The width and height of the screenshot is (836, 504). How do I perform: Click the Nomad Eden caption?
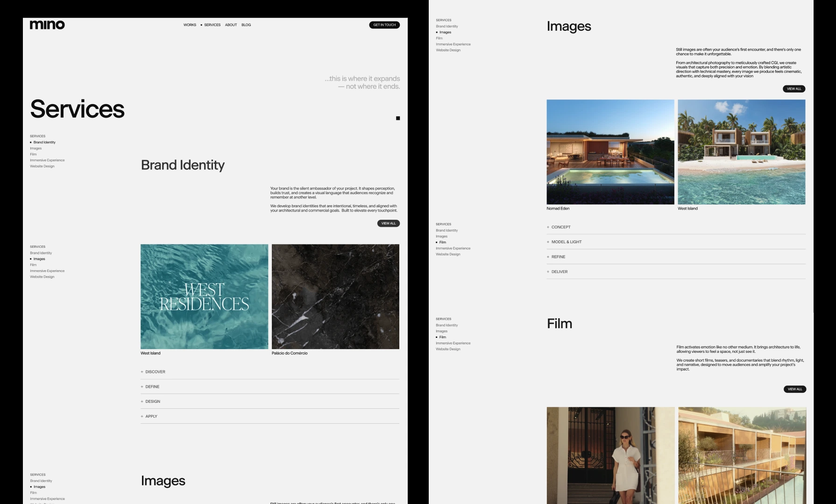tap(558, 209)
